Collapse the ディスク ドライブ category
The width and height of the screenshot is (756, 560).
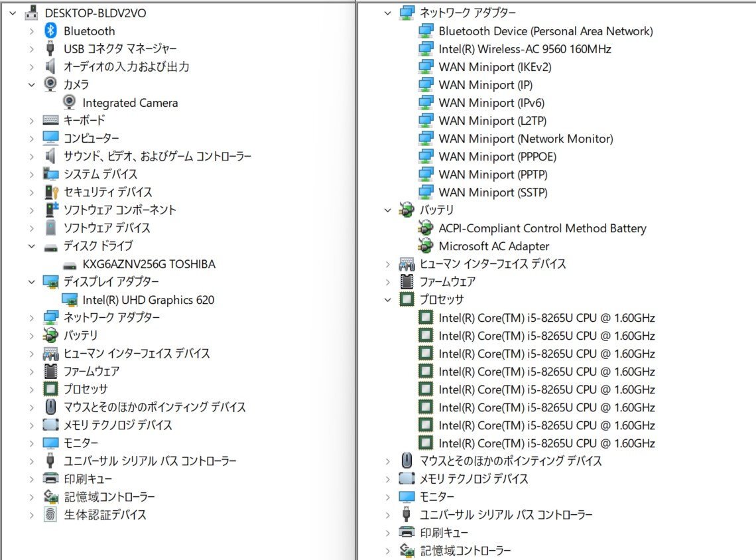(x=31, y=246)
